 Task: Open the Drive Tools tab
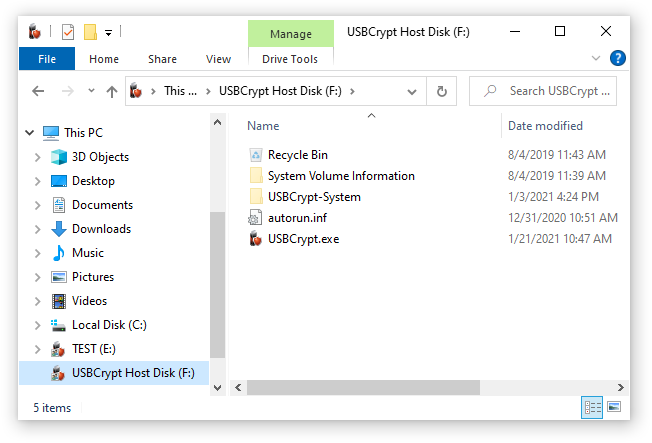290,59
